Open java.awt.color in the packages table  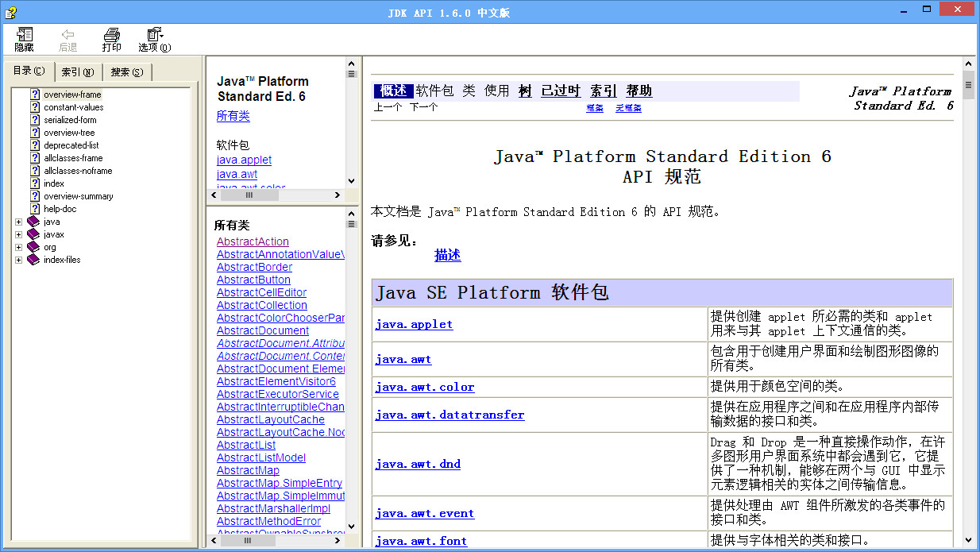click(425, 387)
